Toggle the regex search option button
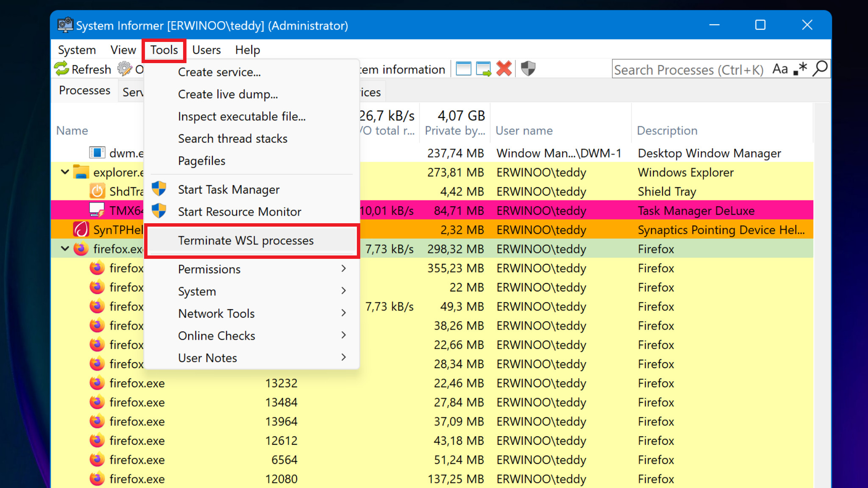868x488 pixels. pyautogui.click(x=800, y=69)
